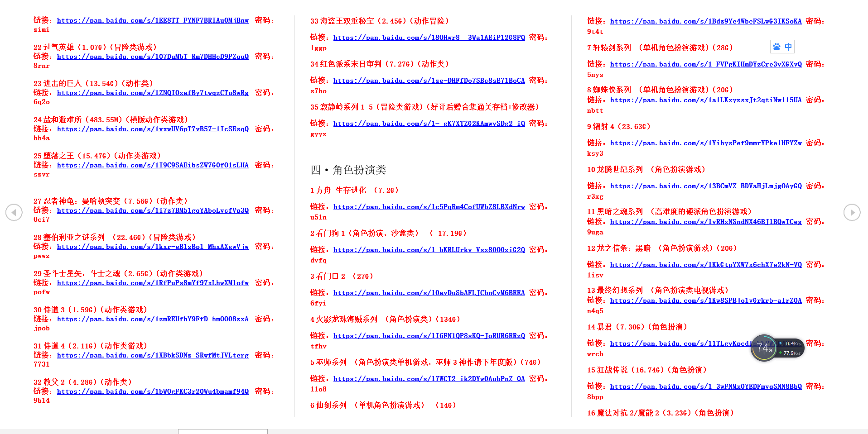Click the password text tfhv
The height and width of the screenshot is (434, 868).
[x=318, y=346]
